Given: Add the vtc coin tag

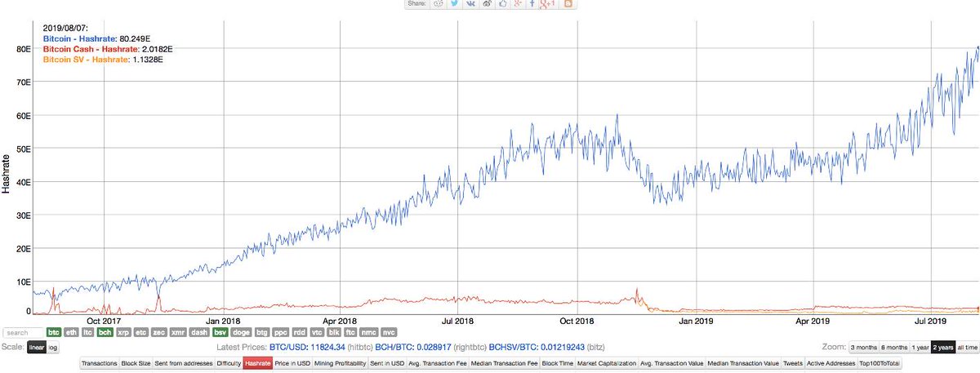Looking at the screenshot, I should 317,332.
